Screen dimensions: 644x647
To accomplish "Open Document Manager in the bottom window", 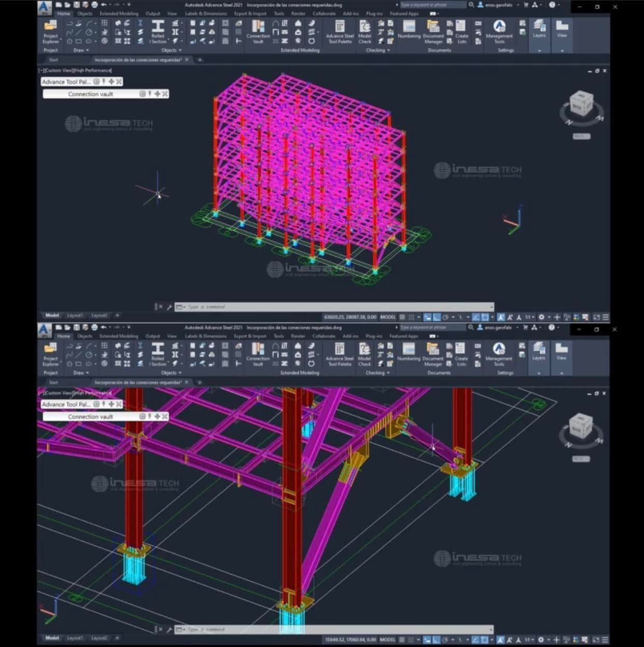I will (x=433, y=355).
